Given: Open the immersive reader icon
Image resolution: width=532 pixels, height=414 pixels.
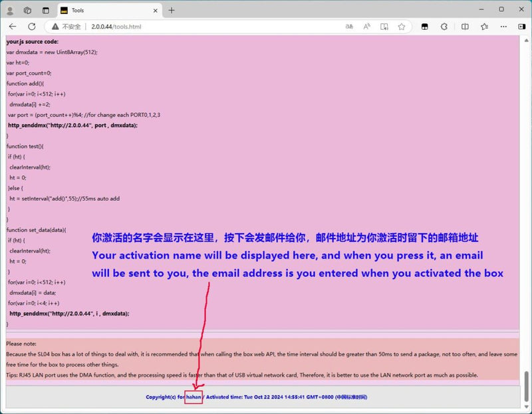Looking at the screenshot, I should tap(384, 27).
